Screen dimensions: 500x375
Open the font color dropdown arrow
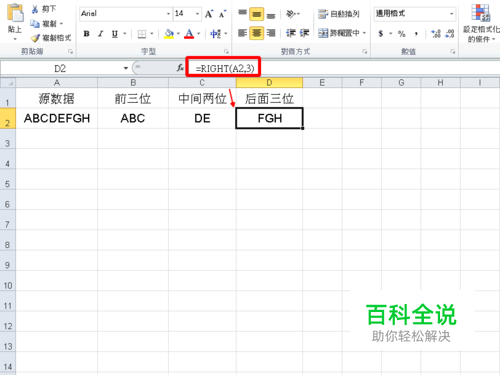click(199, 34)
